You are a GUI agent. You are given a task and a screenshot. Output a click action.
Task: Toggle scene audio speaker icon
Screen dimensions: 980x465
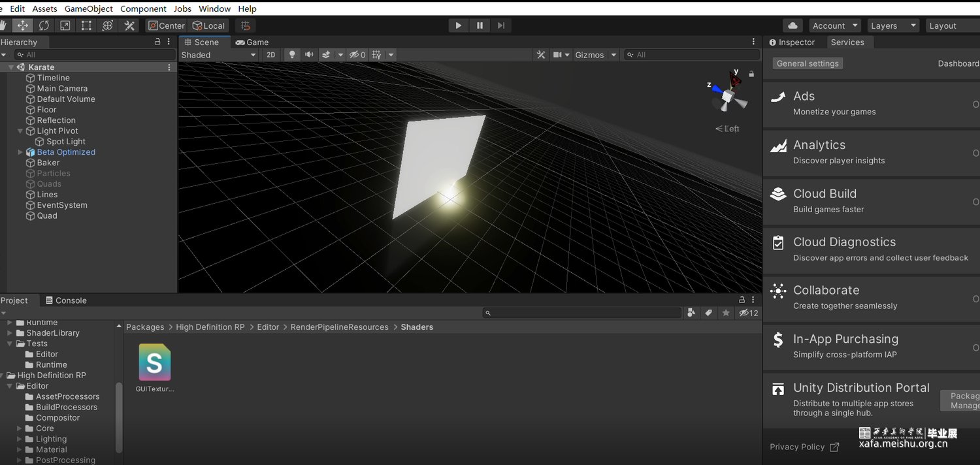coord(308,55)
